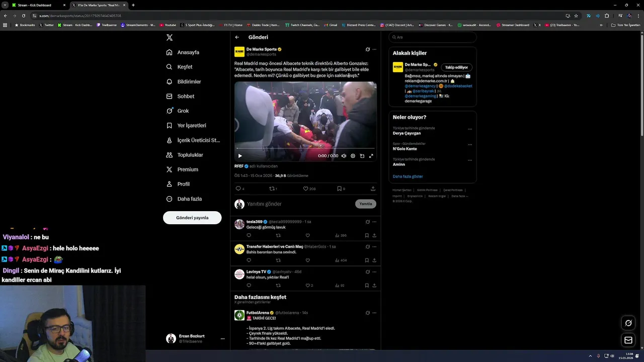Open a new browser tab
644x362 pixels.
click(133, 5)
